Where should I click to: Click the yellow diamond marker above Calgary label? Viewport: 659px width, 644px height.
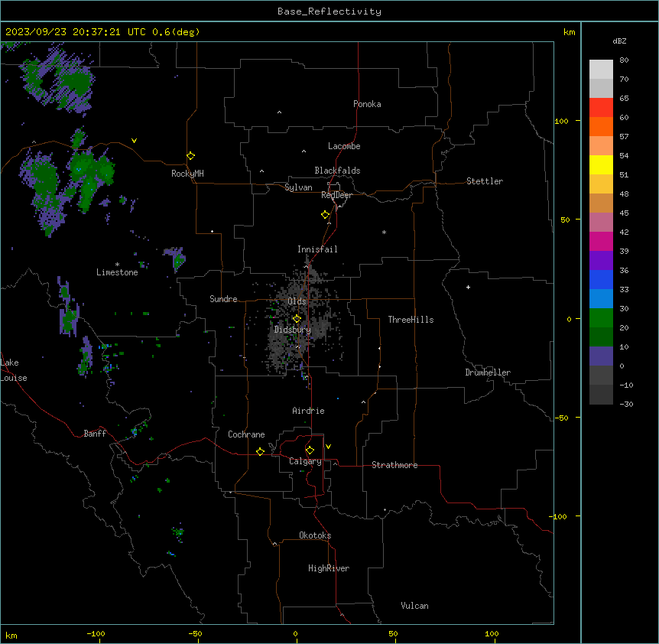[310, 450]
